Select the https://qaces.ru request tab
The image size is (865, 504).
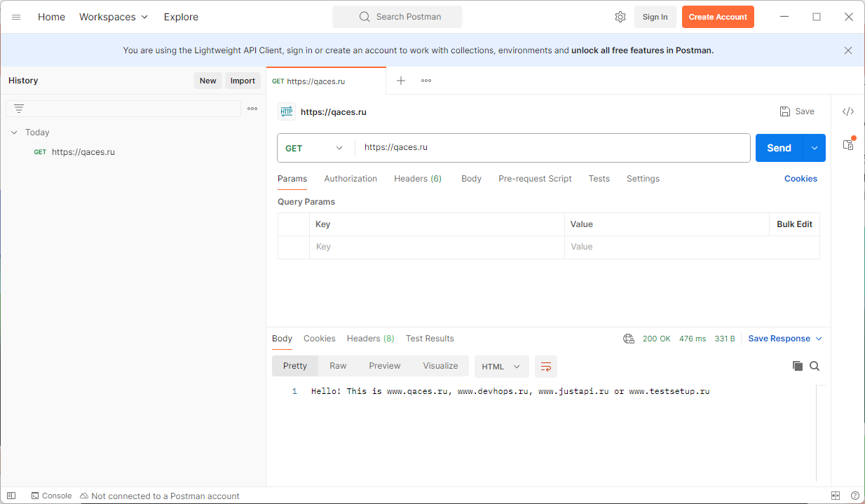coord(326,81)
